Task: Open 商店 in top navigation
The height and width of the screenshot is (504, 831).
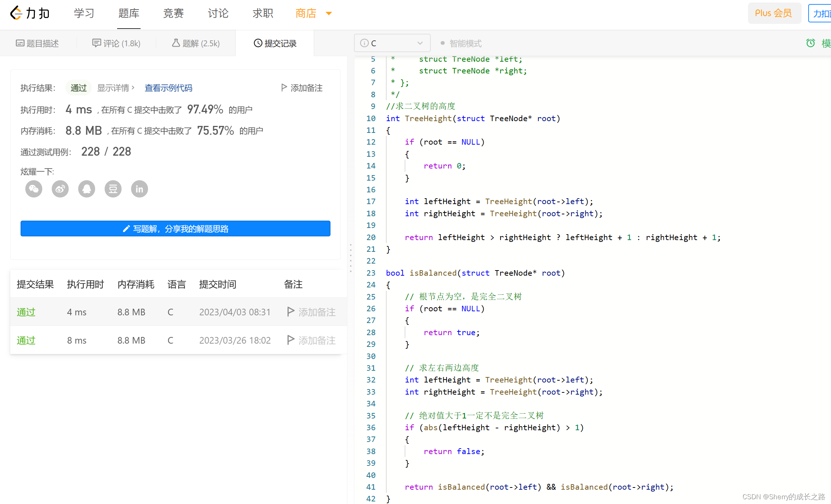Action: tap(306, 14)
